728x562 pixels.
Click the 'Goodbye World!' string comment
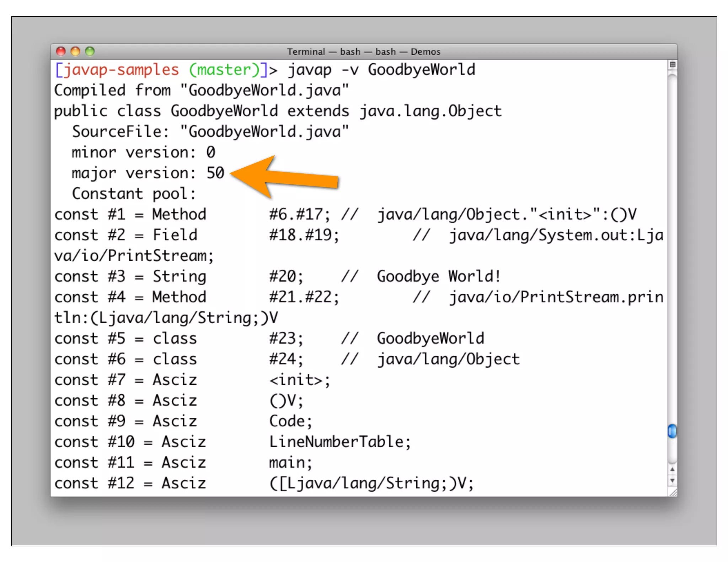point(439,277)
